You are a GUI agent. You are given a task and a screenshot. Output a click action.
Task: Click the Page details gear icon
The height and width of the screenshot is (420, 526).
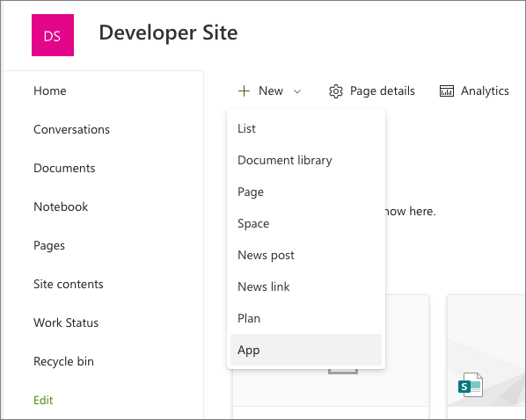coord(336,91)
